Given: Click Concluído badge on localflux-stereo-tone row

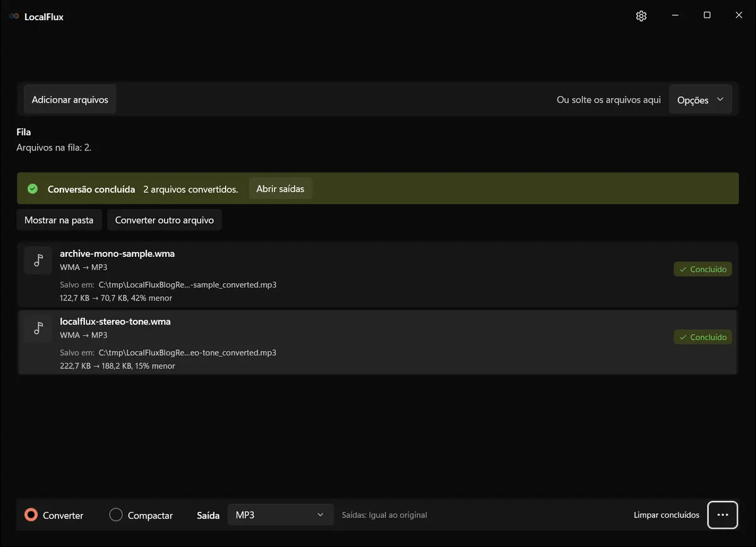Looking at the screenshot, I should point(703,337).
